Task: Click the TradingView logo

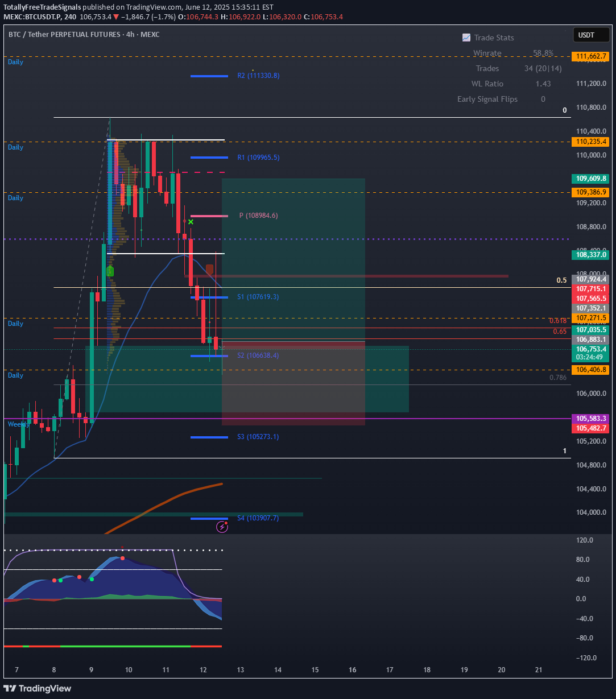Action: point(38,688)
